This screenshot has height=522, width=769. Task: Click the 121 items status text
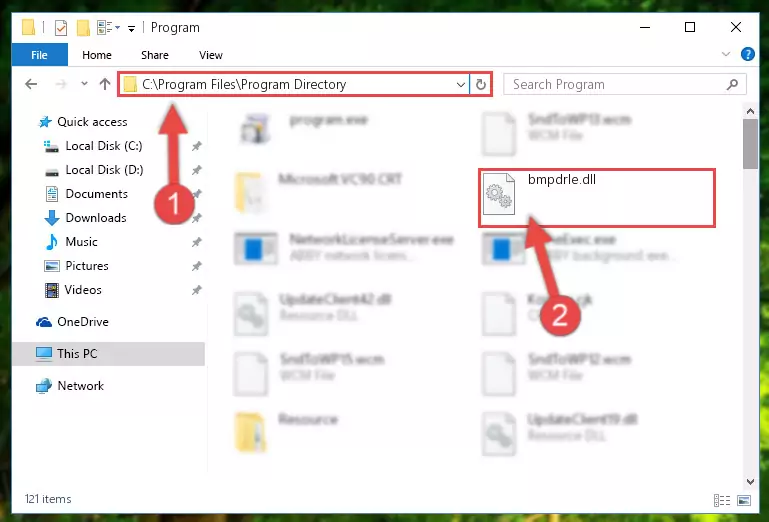(48, 499)
